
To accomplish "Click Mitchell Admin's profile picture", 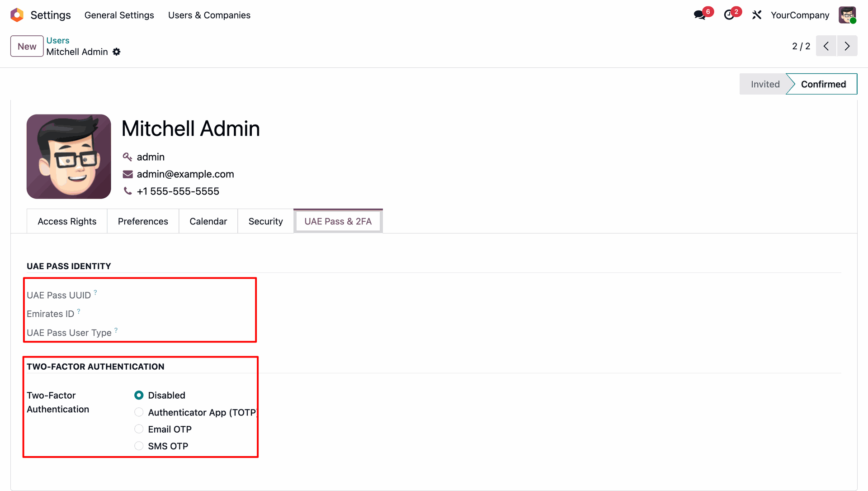I will (69, 157).
